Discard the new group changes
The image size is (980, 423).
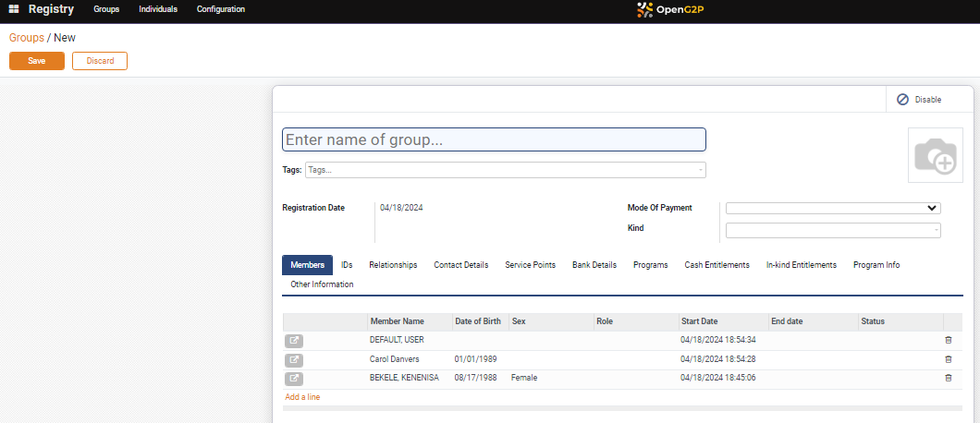pyautogui.click(x=100, y=61)
